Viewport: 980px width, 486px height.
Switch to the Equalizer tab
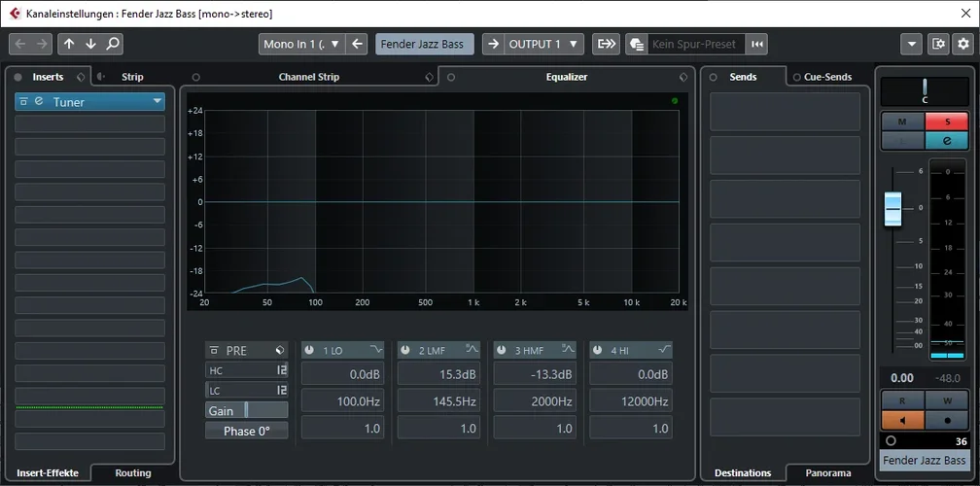click(566, 77)
